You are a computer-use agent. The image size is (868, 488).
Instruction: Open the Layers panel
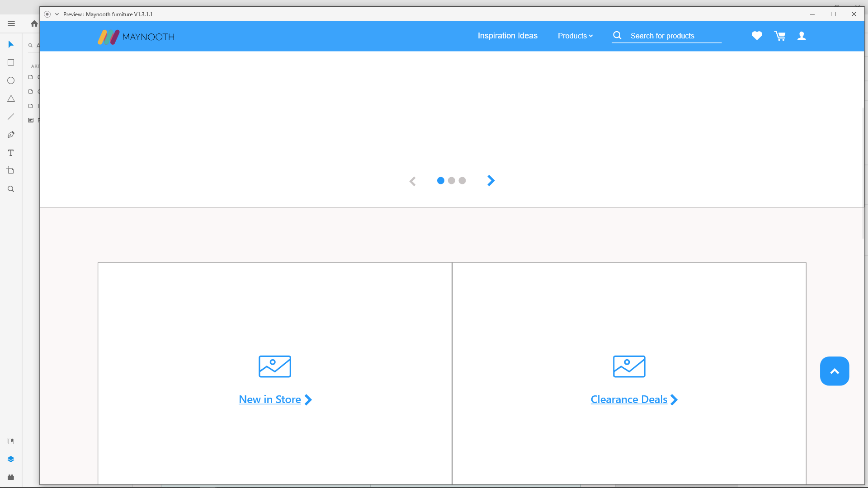11,459
